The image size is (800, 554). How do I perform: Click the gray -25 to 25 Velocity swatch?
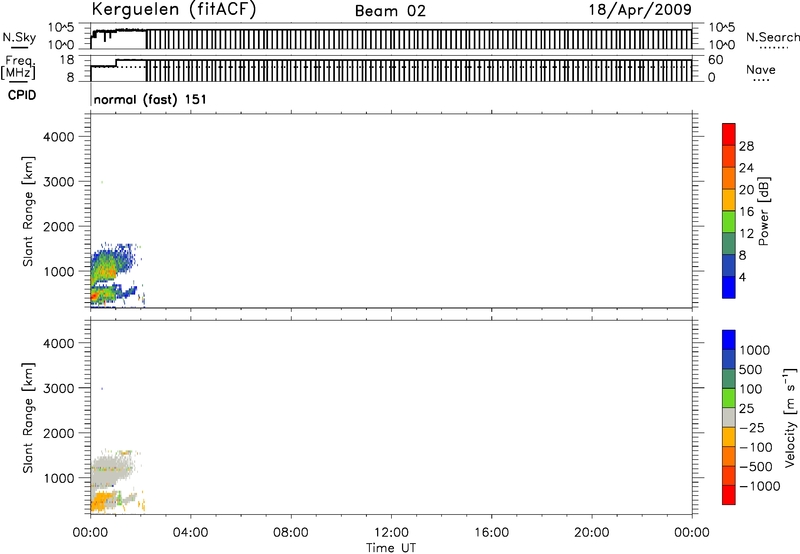pos(729,417)
